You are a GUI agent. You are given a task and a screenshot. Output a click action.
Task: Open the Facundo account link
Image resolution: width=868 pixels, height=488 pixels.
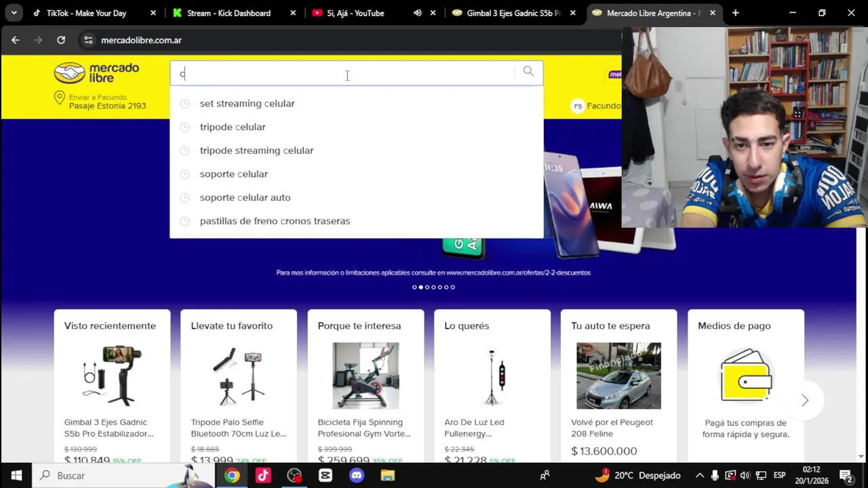(x=603, y=106)
